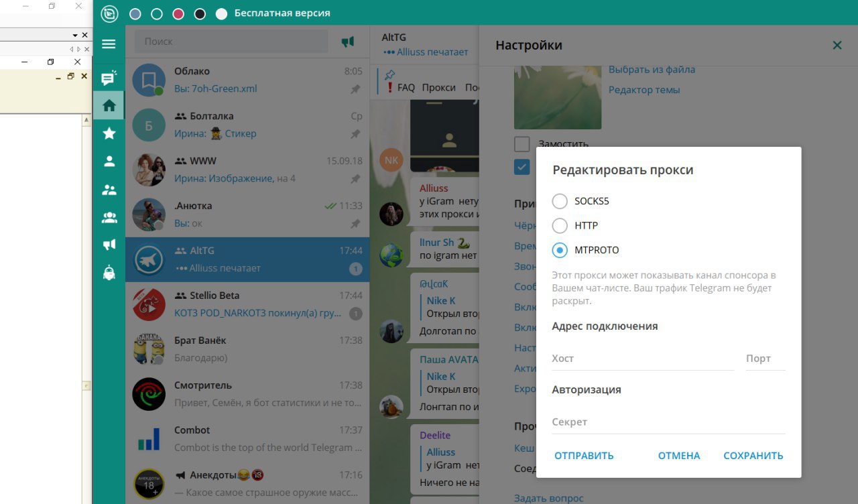Viewport: 858px width, 504px height.
Task: Open the Облако chat
Action: coord(247,80)
